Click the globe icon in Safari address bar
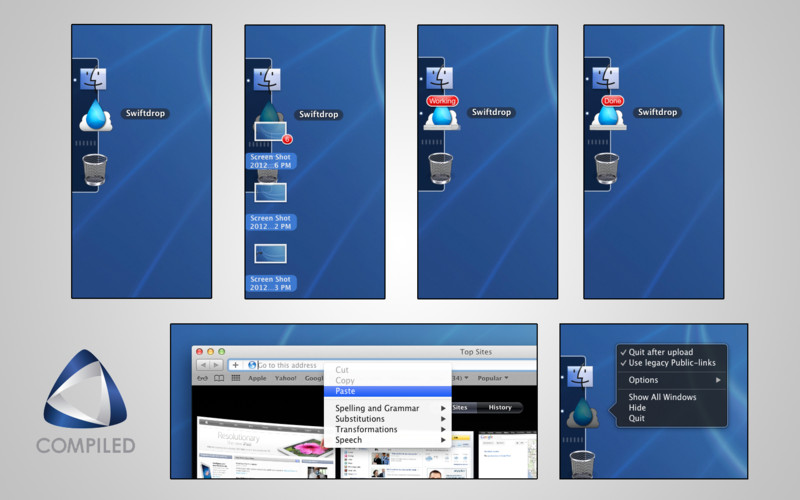800x500 pixels. pos(252,365)
